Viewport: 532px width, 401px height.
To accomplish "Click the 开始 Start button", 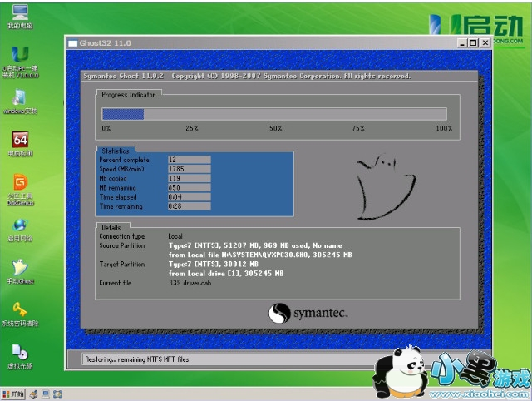I will click(13, 394).
